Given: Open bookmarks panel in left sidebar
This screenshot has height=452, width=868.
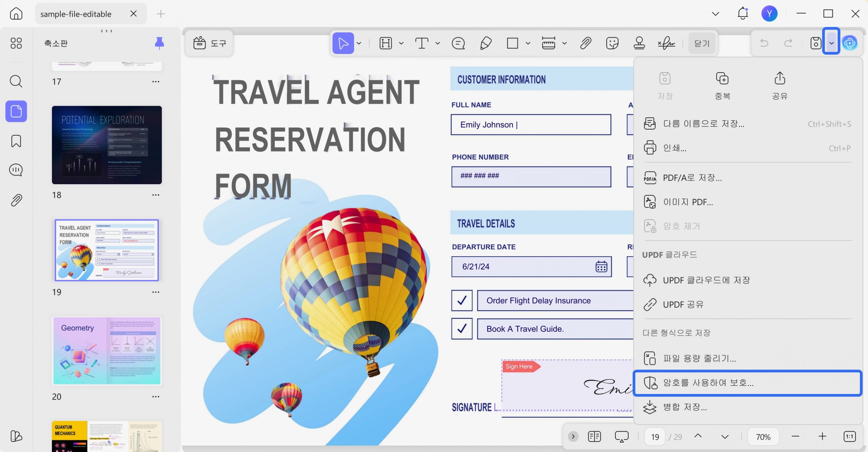Looking at the screenshot, I should (16, 141).
